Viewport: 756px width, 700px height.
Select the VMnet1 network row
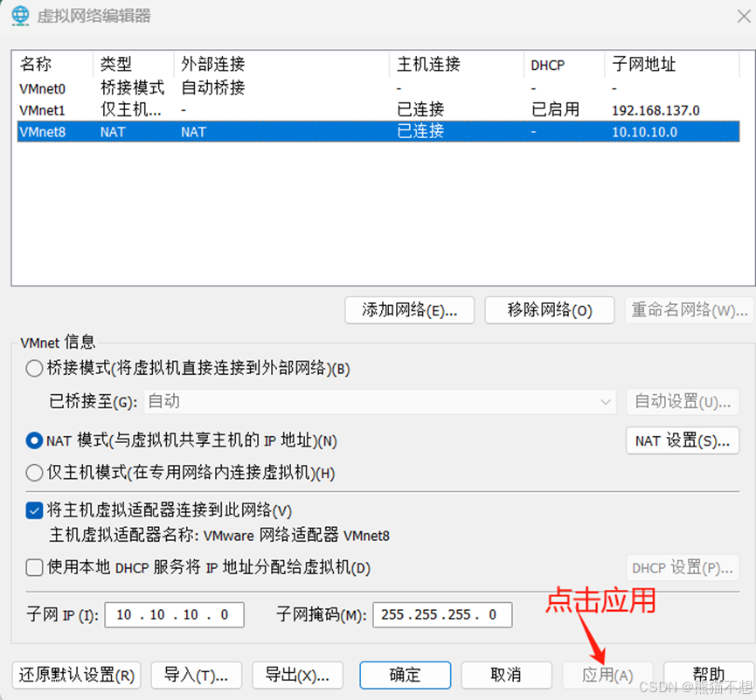pos(378,110)
